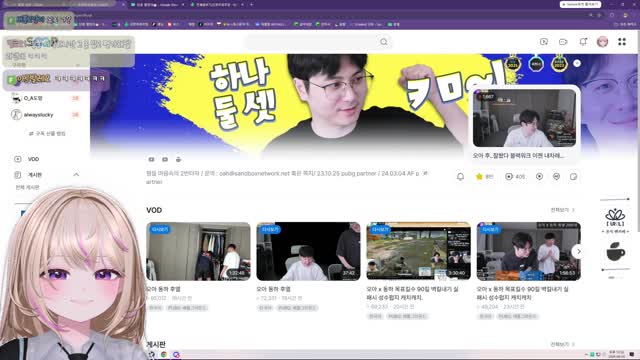The width and height of the screenshot is (640, 360).
Task: Adjust the slider above the lotus logo
Action: pos(615,199)
